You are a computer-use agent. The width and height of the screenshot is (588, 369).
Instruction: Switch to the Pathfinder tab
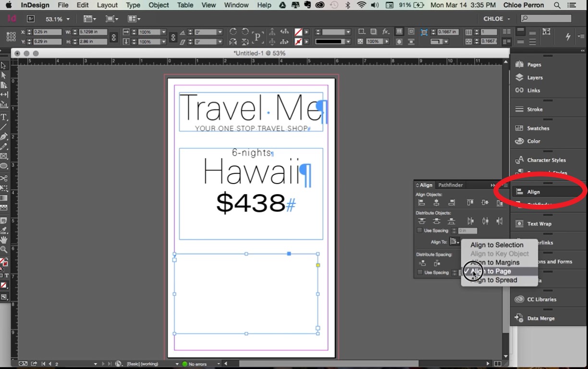click(x=450, y=185)
